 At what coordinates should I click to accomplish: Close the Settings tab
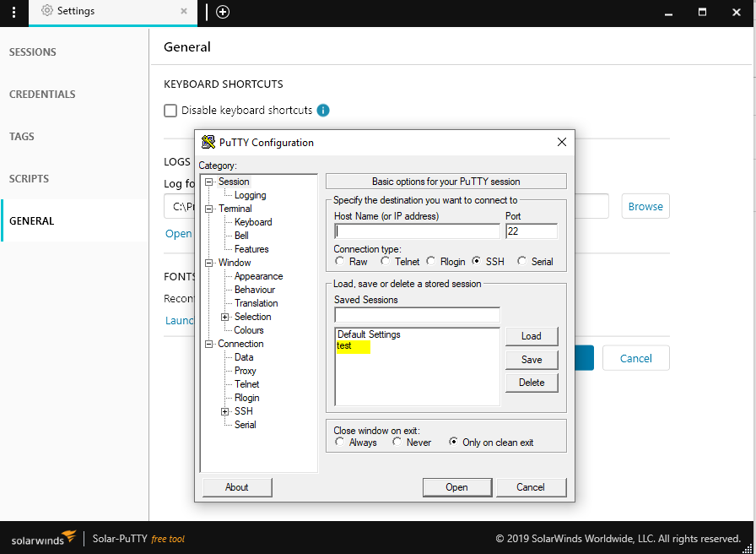[184, 11]
